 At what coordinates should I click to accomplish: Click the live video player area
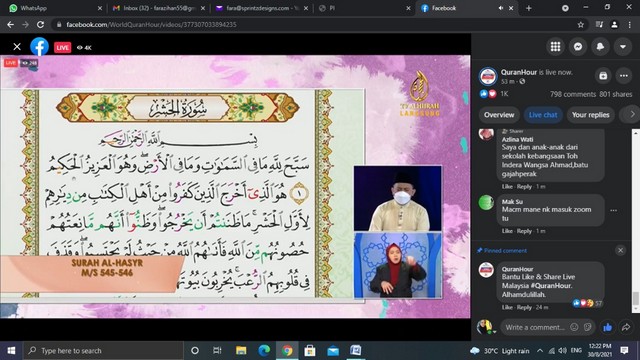pyautogui.click(x=235, y=187)
